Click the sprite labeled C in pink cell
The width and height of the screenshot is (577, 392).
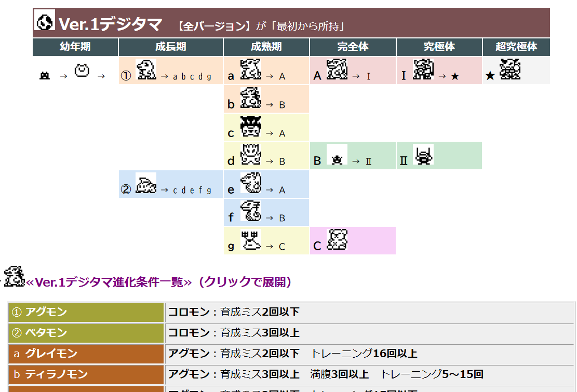coord(337,239)
